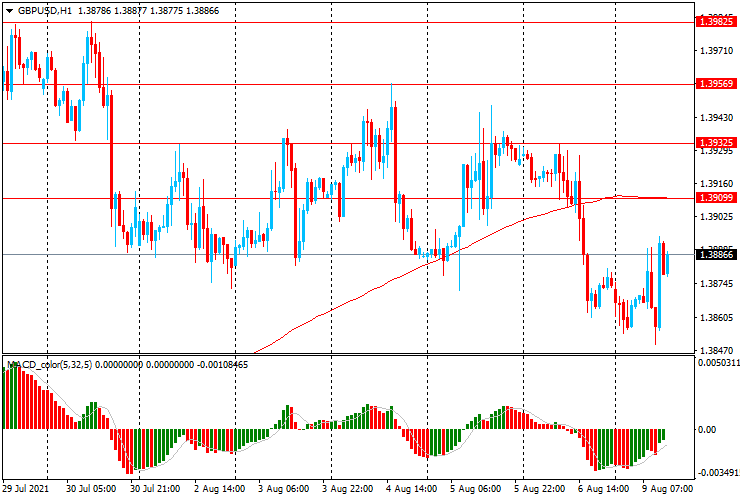The width and height of the screenshot is (740, 500).
Task: Click the 9 Aug 07:00 time label
Action: tap(668, 488)
